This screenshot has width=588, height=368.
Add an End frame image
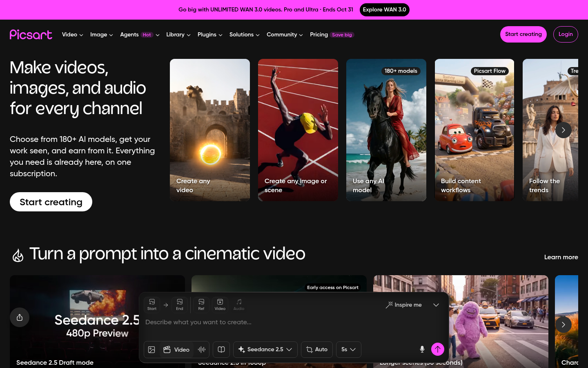(180, 305)
